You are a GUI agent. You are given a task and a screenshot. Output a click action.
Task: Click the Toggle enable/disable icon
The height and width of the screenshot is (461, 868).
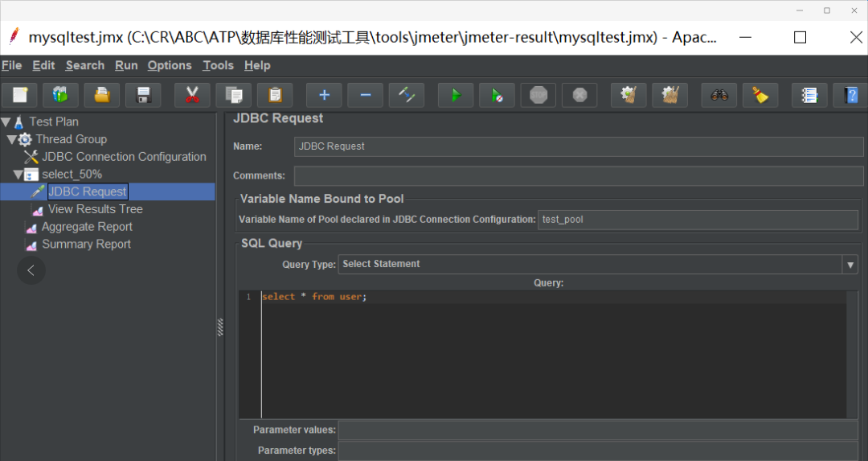click(x=407, y=95)
